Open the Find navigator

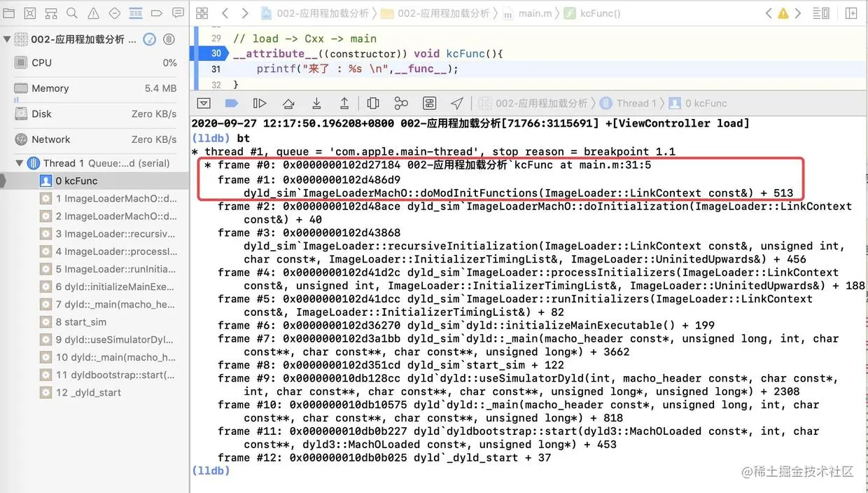pos(72,13)
